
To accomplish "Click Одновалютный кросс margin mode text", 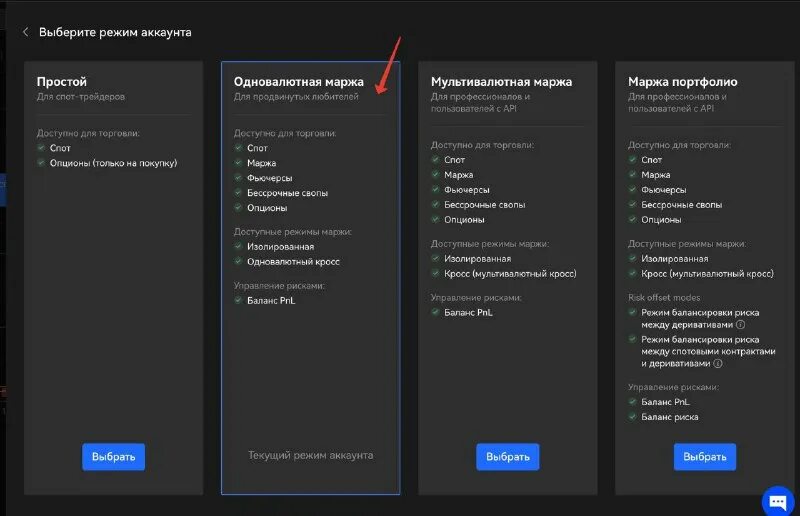I will click(x=293, y=262).
